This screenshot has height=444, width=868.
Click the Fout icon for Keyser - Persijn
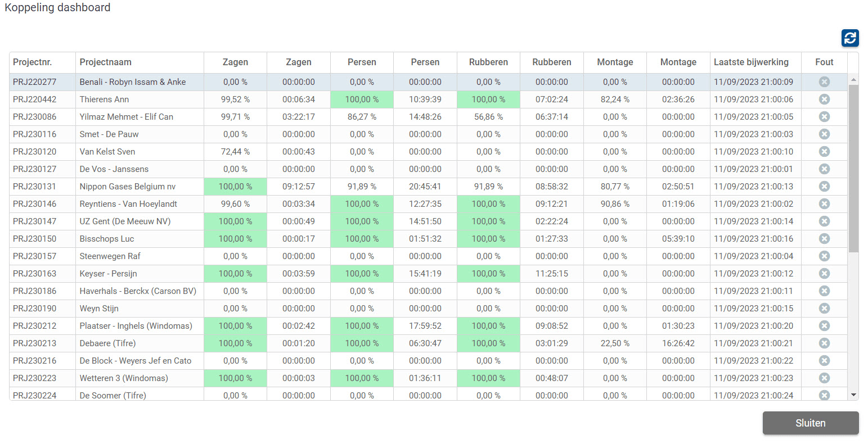(824, 274)
